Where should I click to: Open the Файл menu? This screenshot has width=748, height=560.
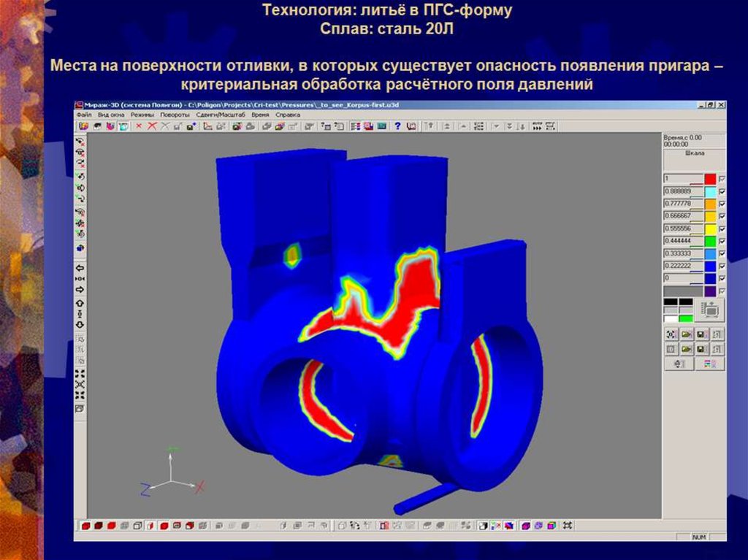[84, 115]
